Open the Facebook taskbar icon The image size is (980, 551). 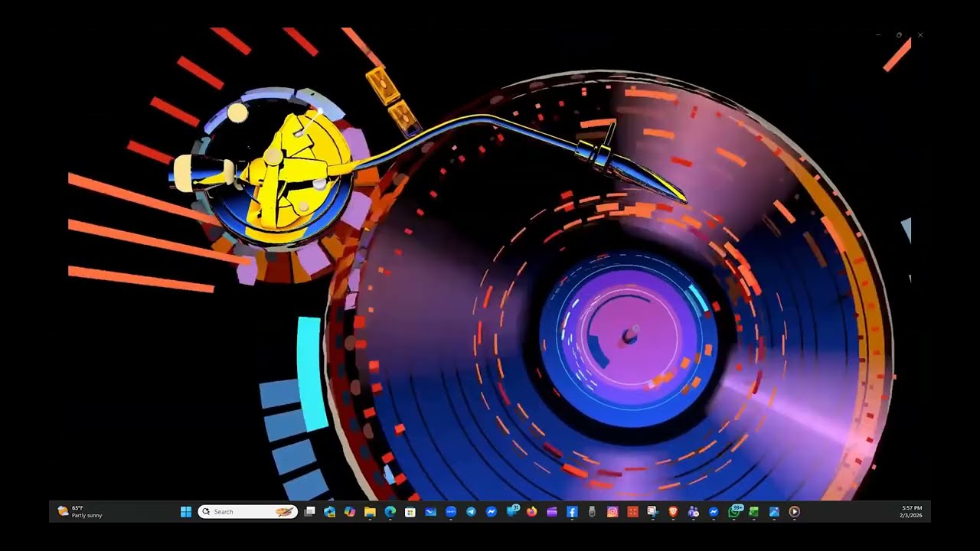(572, 512)
